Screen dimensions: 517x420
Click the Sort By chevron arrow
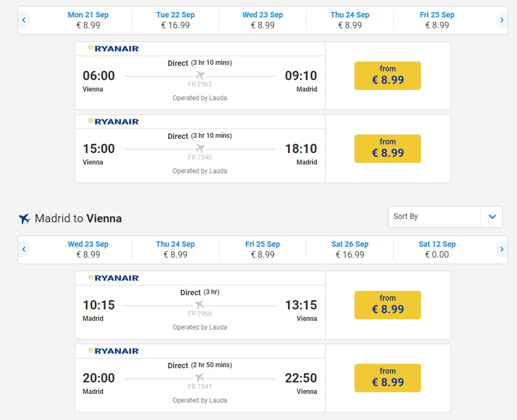coord(492,217)
